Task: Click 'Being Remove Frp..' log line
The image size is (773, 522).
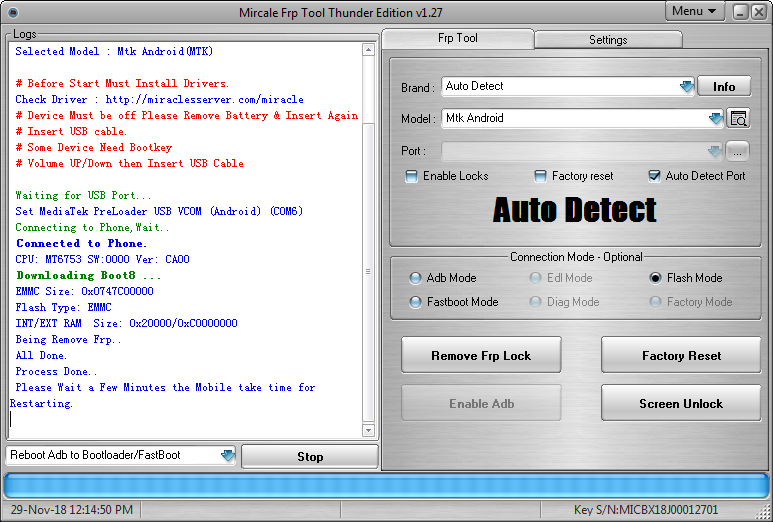Action: pos(68,340)
